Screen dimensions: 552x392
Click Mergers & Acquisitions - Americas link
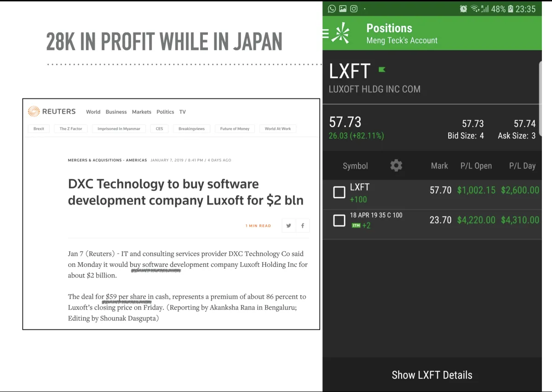click(107, 160)
